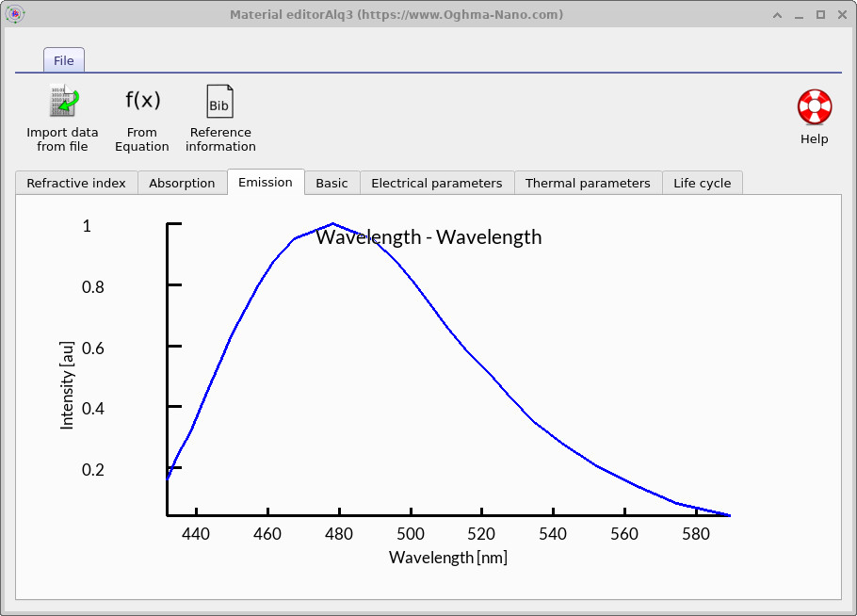Open the Life cycle tab
857x616 pixels.
pyautogui.click(x=703, y=183)
